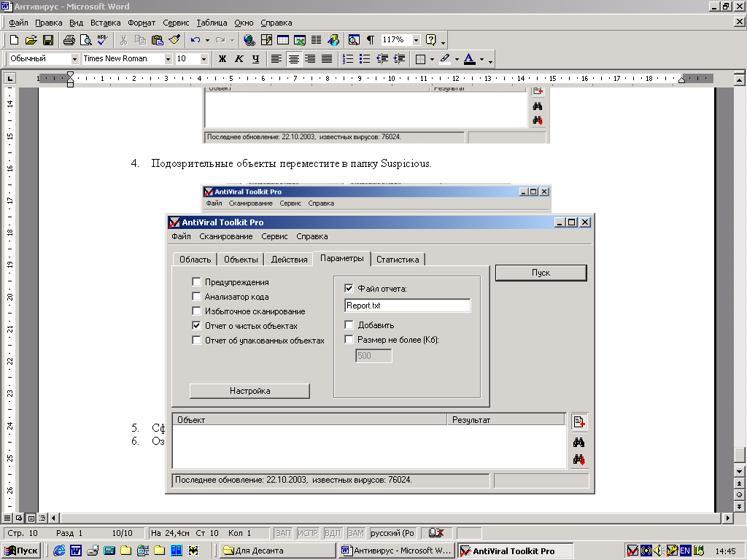
Task: Create a numbered list
Action: click(x=348, y=58)
